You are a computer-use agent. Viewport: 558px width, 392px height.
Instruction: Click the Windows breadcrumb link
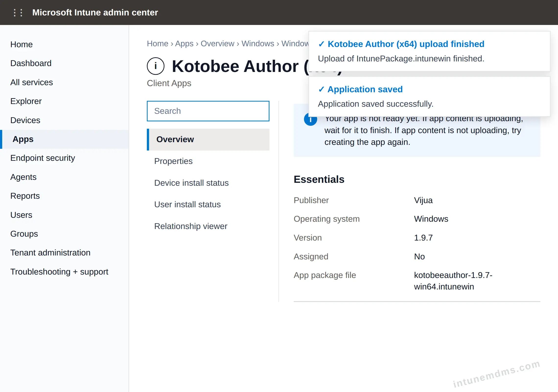click(x=258, y=43)
